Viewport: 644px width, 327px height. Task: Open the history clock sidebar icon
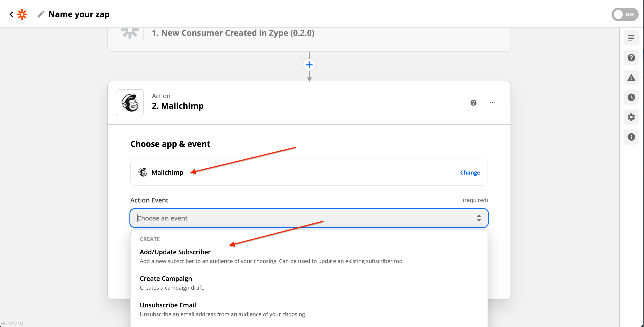(631, 97)
